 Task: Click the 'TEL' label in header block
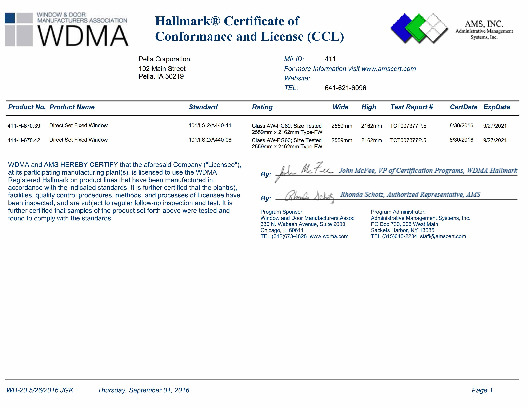click(291, 88)
